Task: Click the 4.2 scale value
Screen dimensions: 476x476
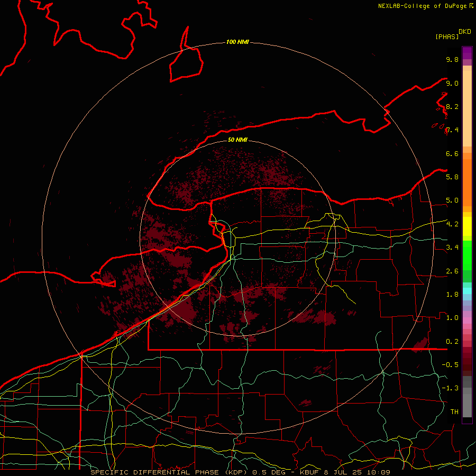Action: click(x=452, y=224)
